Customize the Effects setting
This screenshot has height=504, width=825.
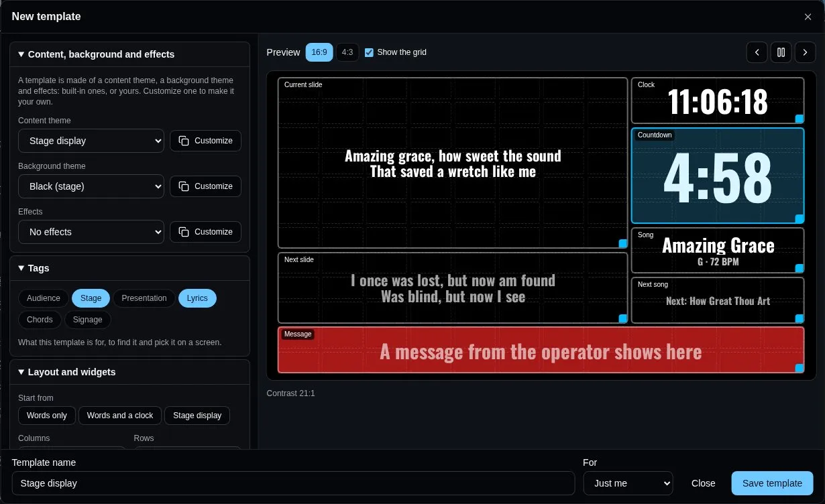point(205,232)
